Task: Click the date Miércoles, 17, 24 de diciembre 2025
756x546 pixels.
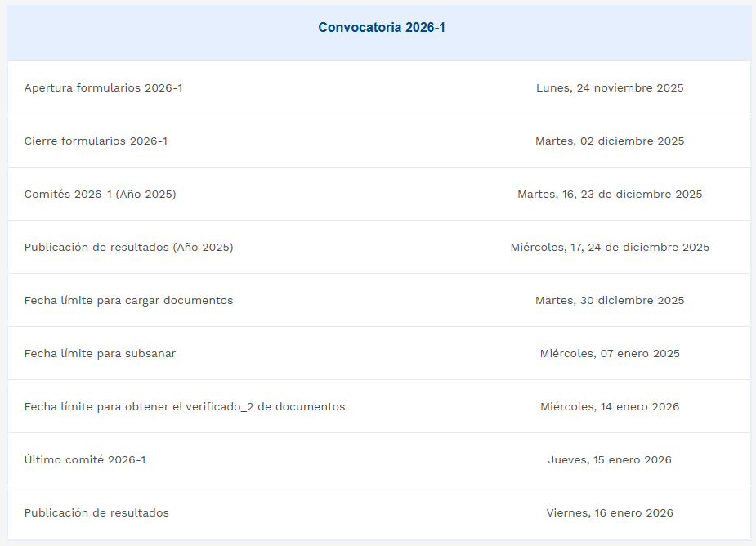Action: [610, 247]
